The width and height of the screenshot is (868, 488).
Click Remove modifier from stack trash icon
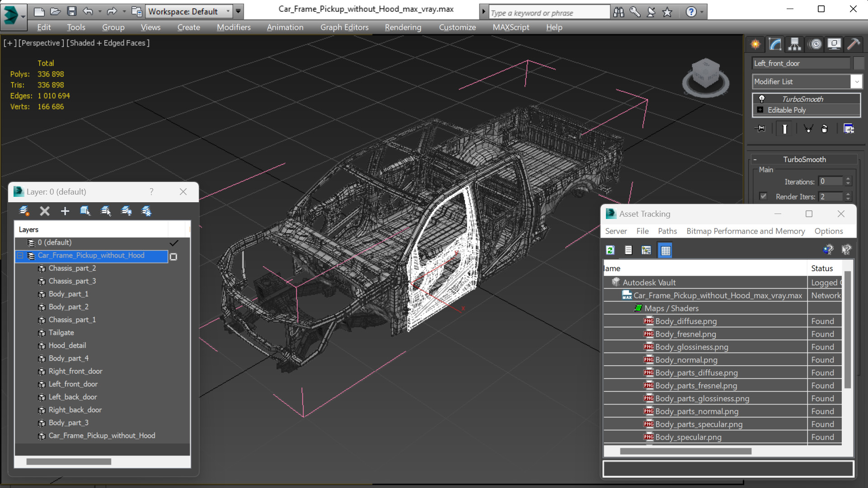824,129
